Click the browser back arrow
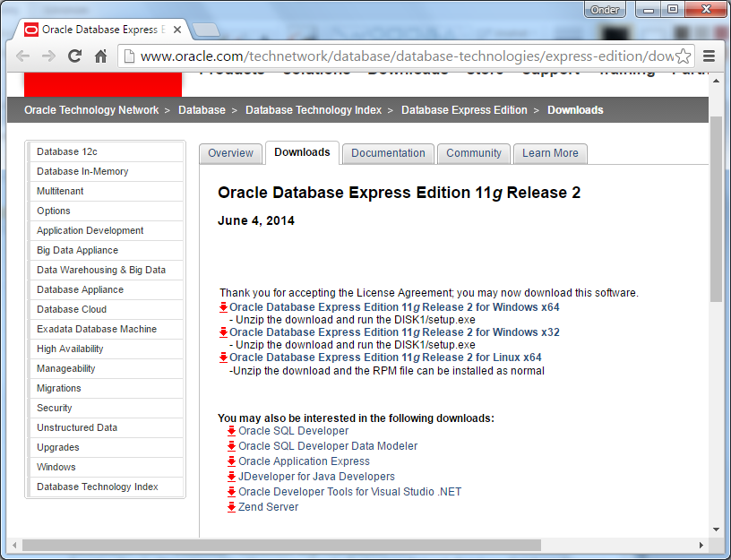 pyautogui.click(x=22, y=56)
